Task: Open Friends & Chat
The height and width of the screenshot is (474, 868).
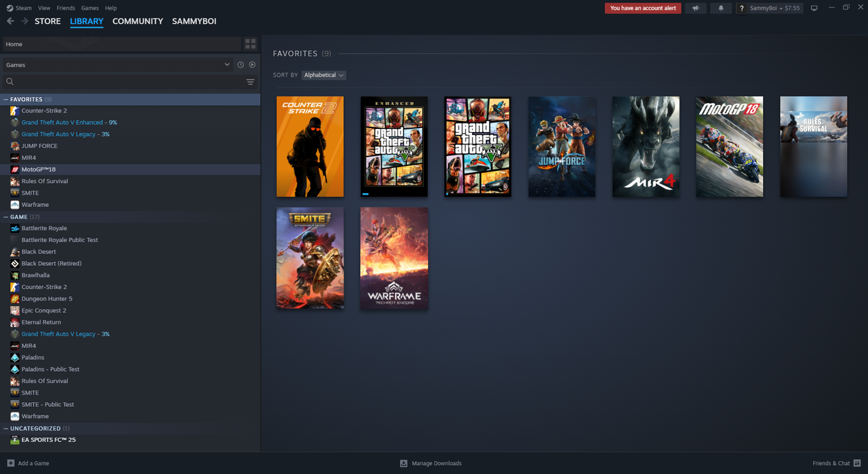Action: tap(831, 463)
